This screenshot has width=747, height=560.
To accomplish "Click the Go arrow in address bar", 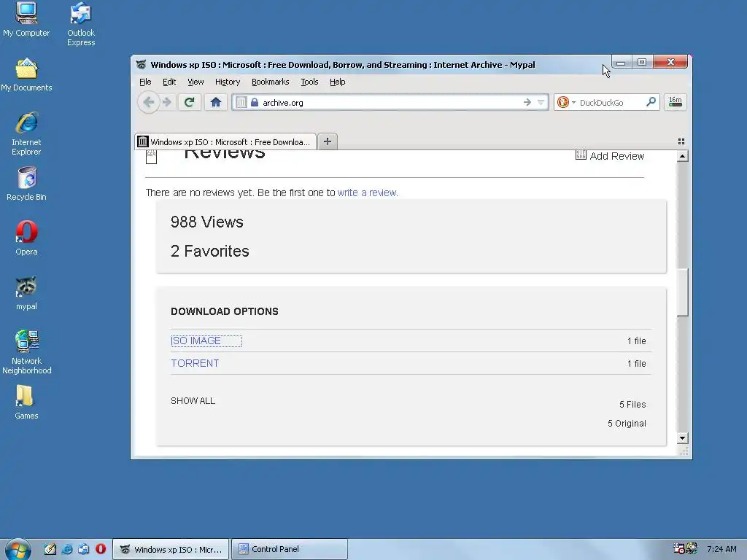I will [527, 102].
